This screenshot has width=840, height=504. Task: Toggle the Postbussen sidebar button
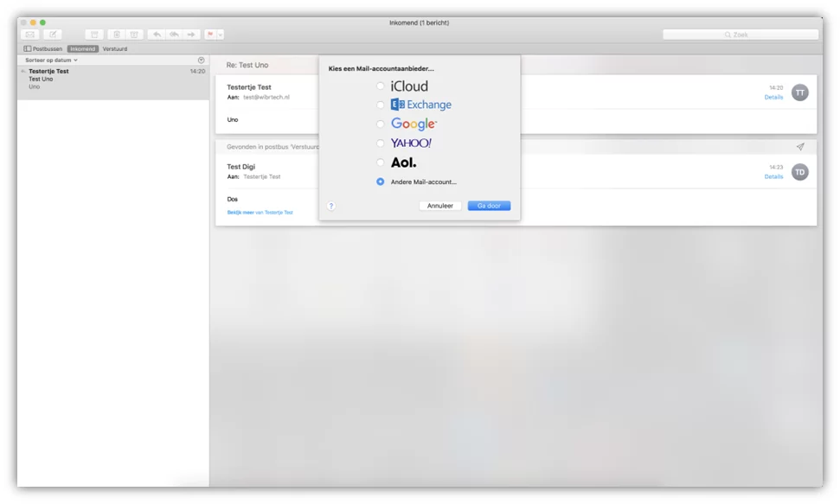coord(43,48)
